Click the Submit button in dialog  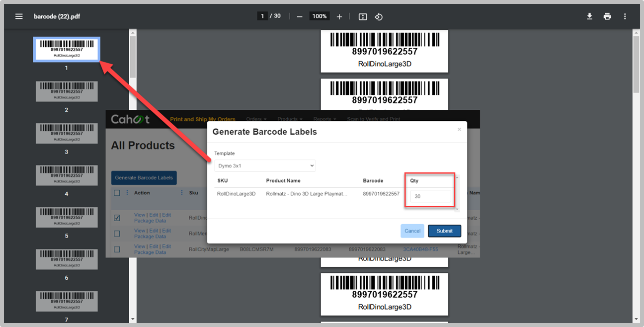point(444,231)
